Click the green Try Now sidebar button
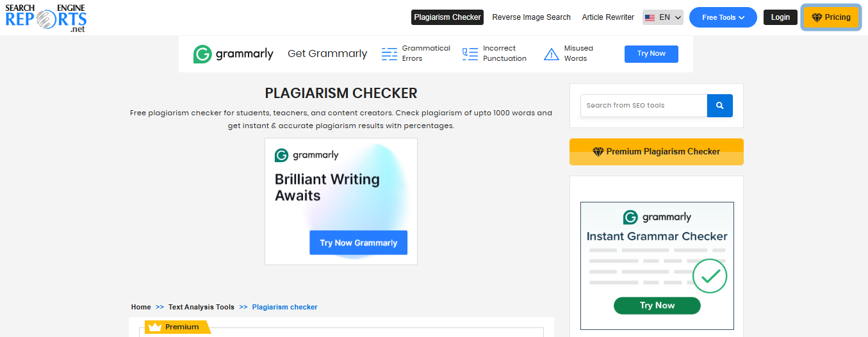The image size is (868, 337). click(657, 306)
